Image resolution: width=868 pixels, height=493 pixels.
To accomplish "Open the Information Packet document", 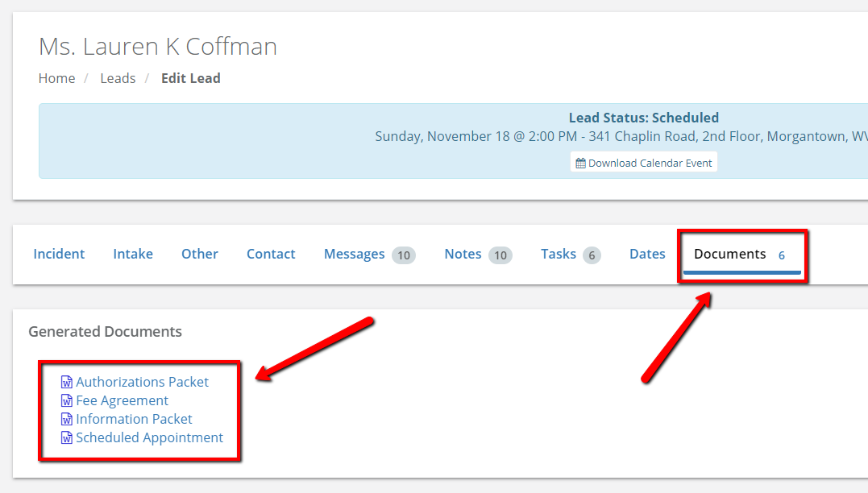I will (x=134, y=419).
